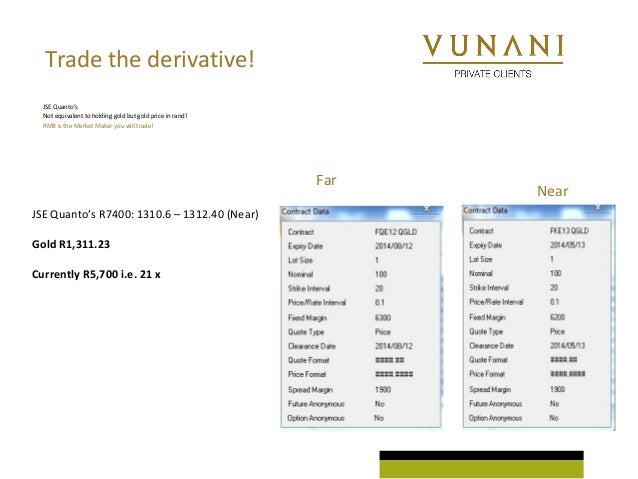Select contract value 'FQE12 QGLD'
638x479 pixels.
pyautogui.click(x=395, y=232)
